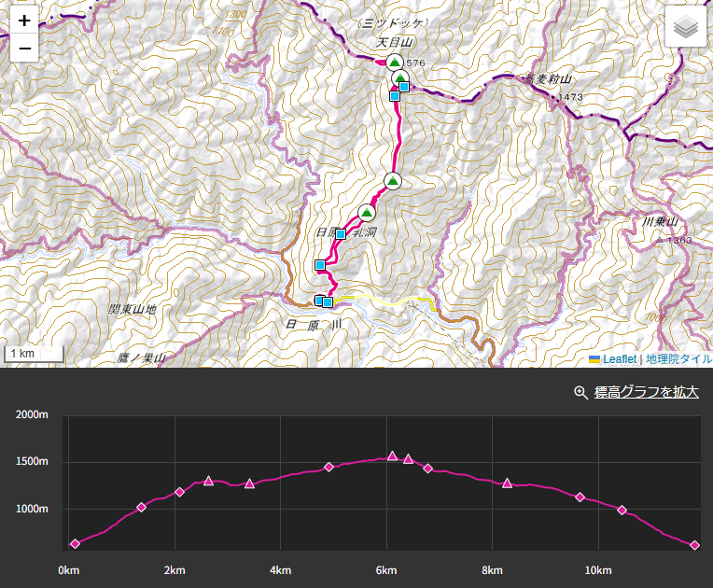Viewport: 713px width, 588px height.
Task: Zoom in with the plus button
Action: [24, 20]
